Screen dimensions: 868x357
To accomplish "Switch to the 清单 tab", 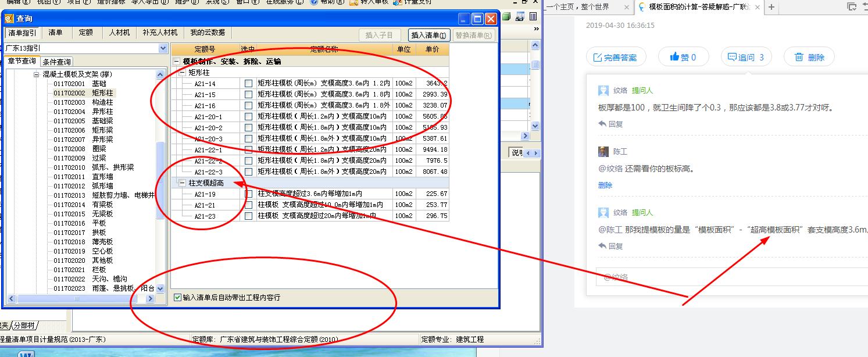I will tap(56, 33).
